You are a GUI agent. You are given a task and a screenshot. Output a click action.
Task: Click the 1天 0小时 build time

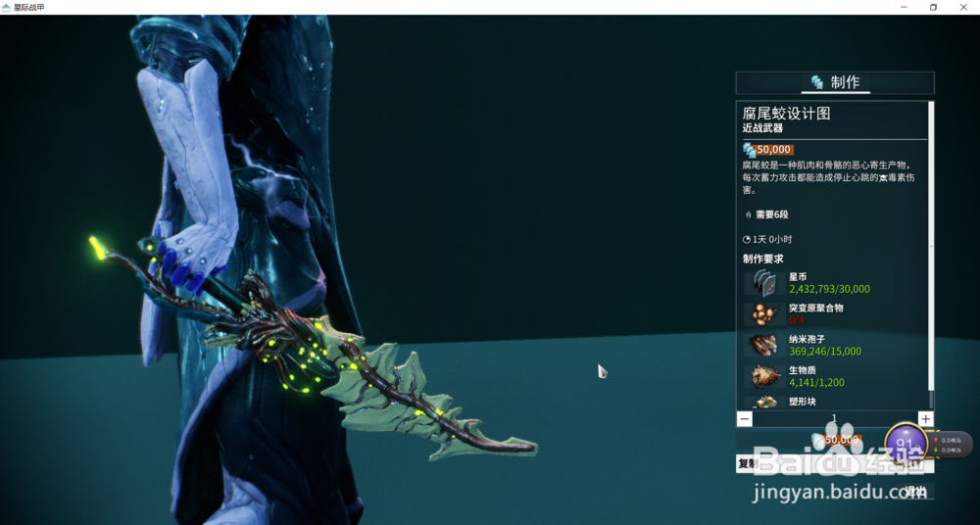(772, 239)
